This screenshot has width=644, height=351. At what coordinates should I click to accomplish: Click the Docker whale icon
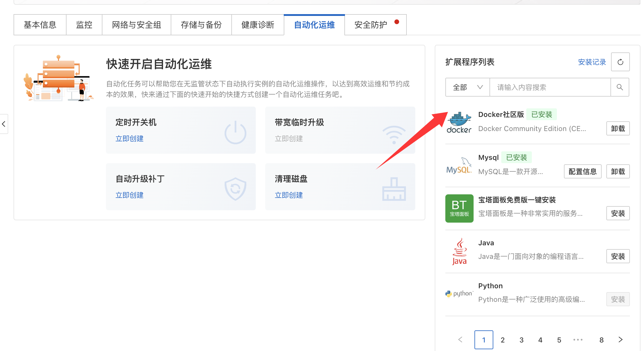[x=459, y=122]
